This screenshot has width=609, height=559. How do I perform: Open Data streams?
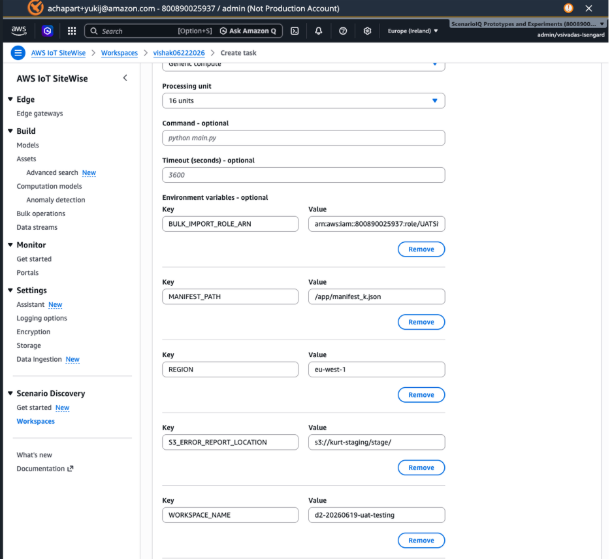click(37, 227)
